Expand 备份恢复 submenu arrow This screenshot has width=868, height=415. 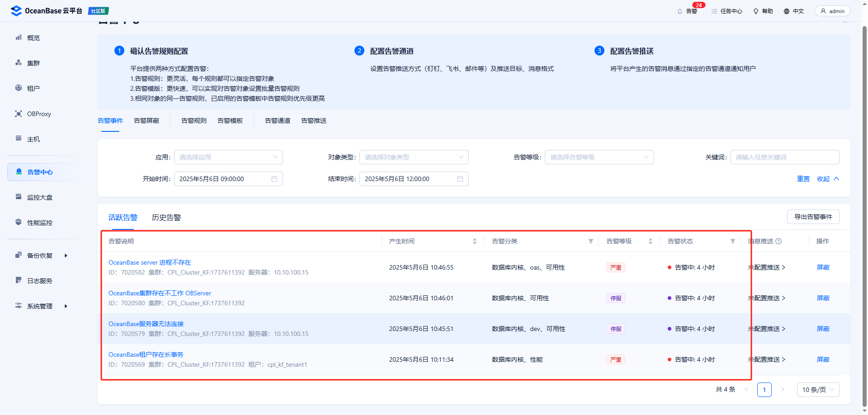click(66, 256)
